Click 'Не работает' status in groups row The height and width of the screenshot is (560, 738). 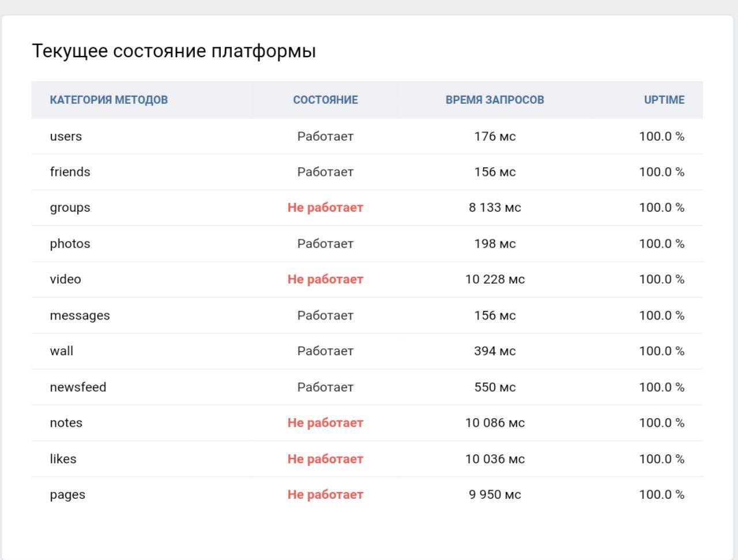(x=325, y=208)
